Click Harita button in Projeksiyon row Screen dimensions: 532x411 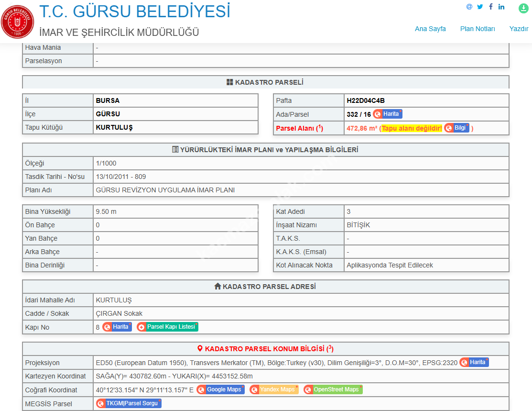click(474, 363)
